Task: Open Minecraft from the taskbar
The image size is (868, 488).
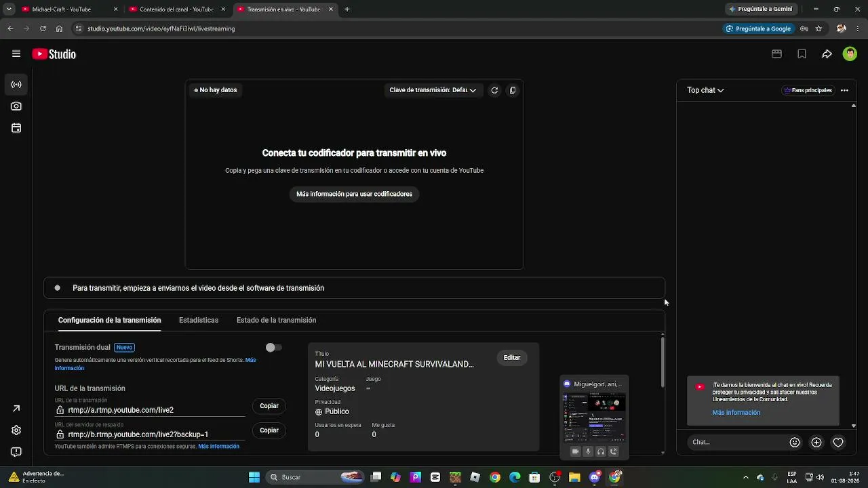Action: (x=456, y=477)
